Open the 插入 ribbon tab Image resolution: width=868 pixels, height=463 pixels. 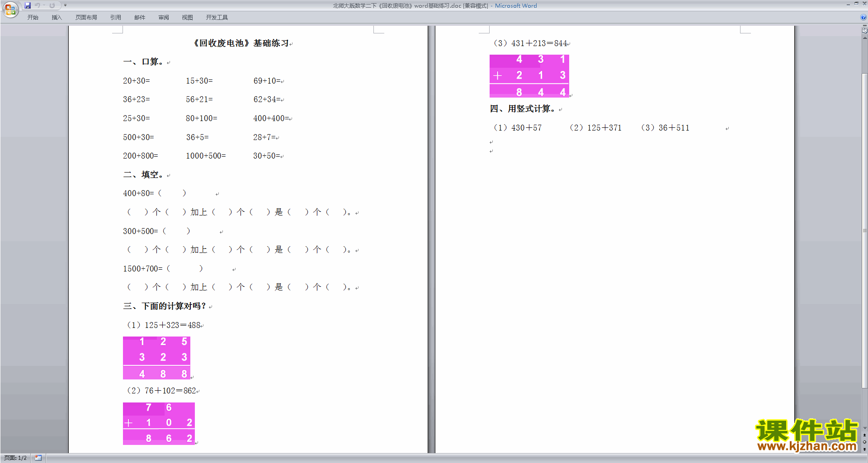pos(57,17)
